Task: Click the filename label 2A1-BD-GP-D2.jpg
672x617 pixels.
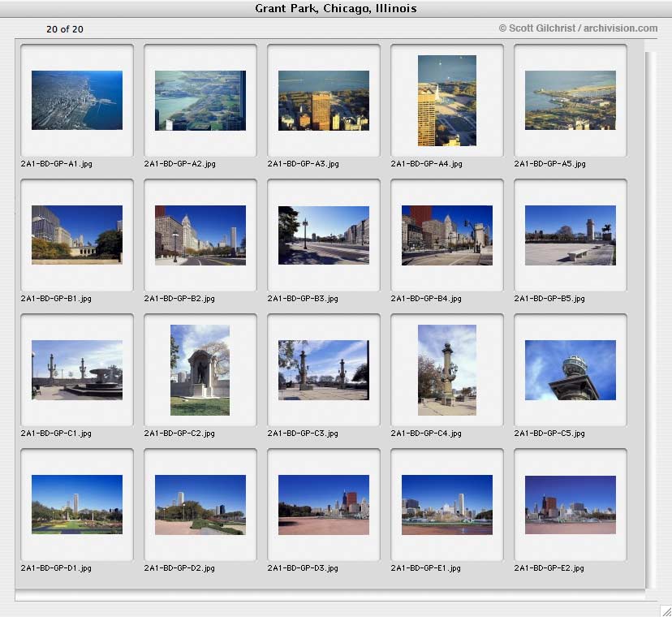Action: pyautogui.click(x=179, y=568)
